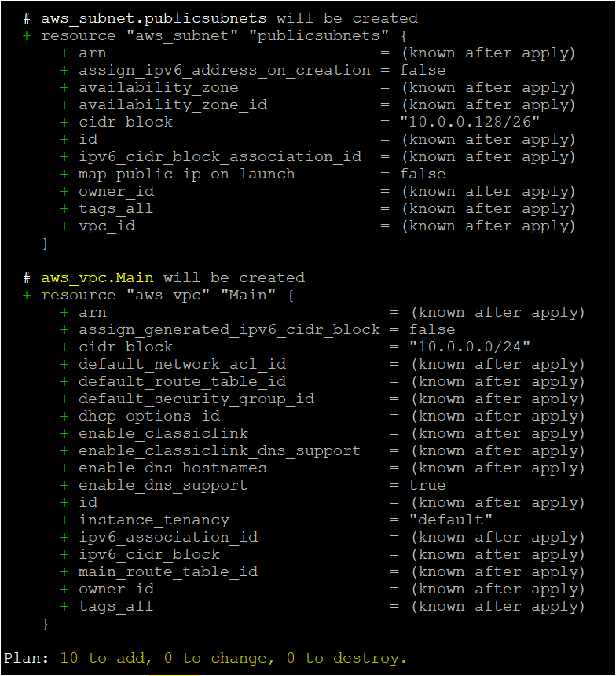Click the plus sign beside vpc_id

pos(64,226)
